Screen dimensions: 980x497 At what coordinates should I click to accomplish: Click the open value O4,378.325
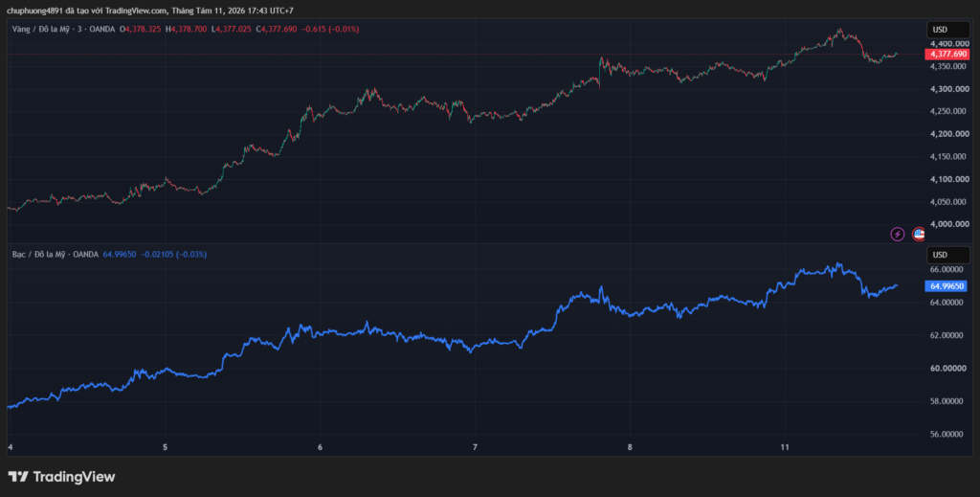coord(140,30)
